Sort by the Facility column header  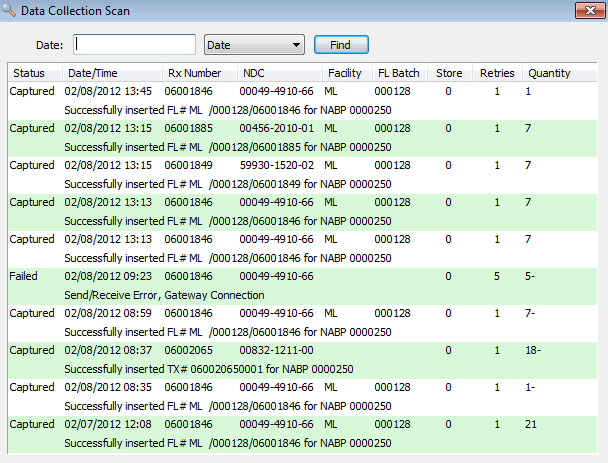[x=345, y=73]
